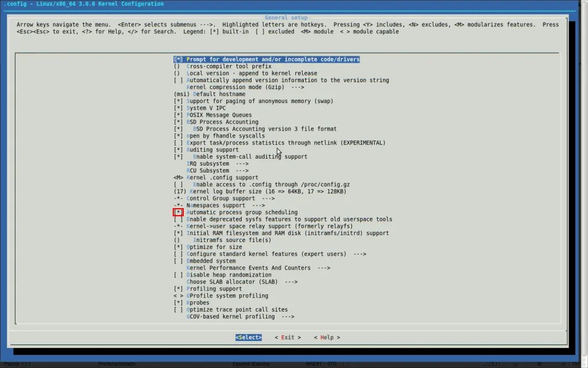
Task: Edit Kernel log buffer size value
Action: (x=260, y=191)
